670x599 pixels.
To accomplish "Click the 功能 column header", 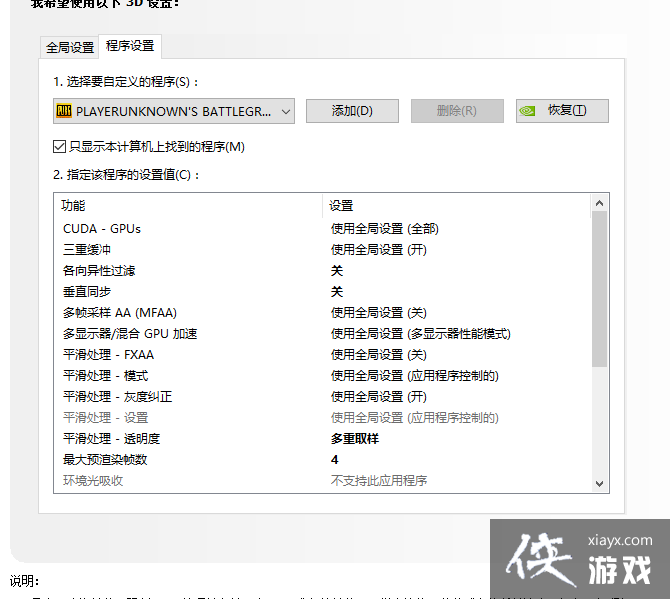I will point(74,206).
